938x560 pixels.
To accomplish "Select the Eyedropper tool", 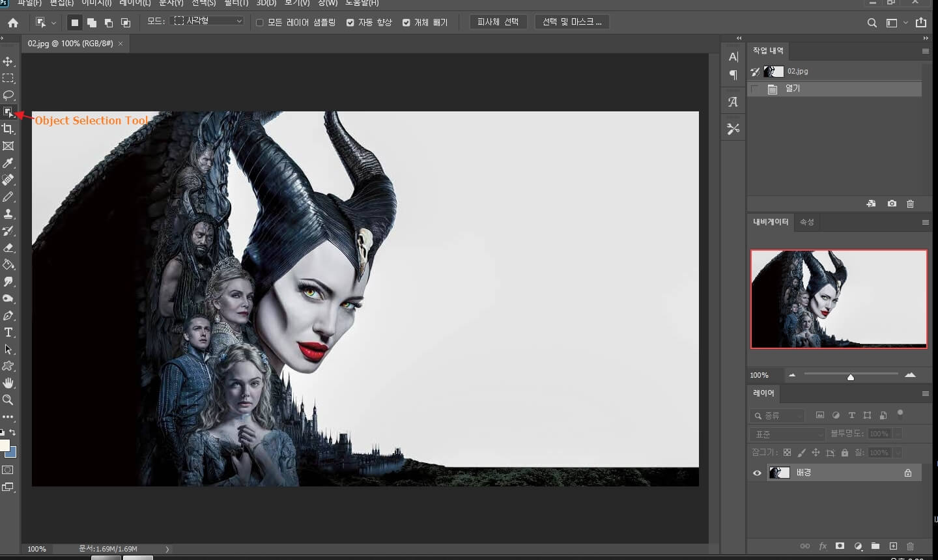I will pyautogui.click(x=8, y=163).
